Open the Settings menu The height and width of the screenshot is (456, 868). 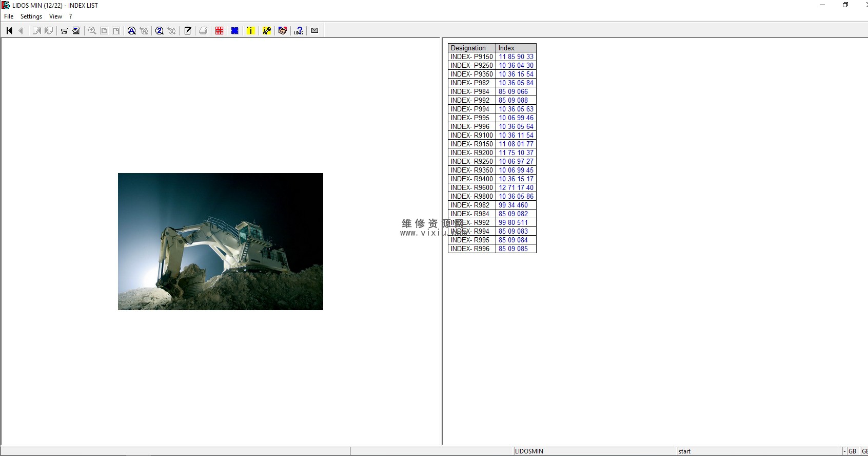pos(31,16)
